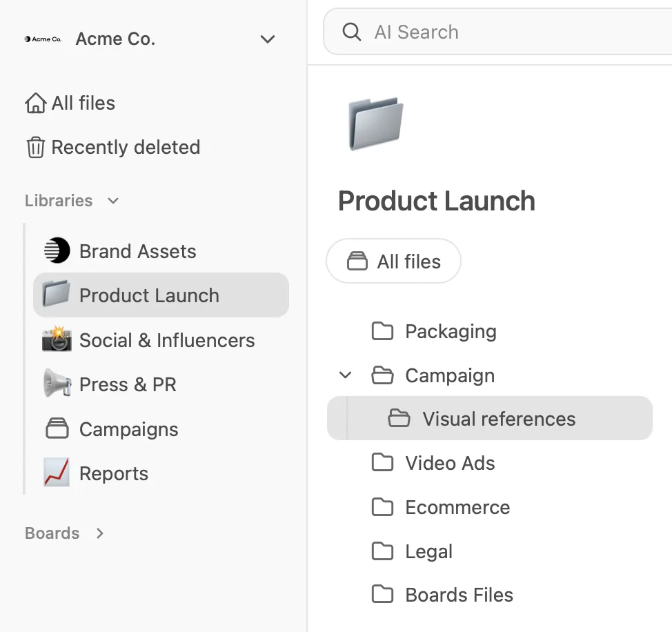Open the Packaging folder
Screen dimensions: 672x632
click(x=451, y=332)
